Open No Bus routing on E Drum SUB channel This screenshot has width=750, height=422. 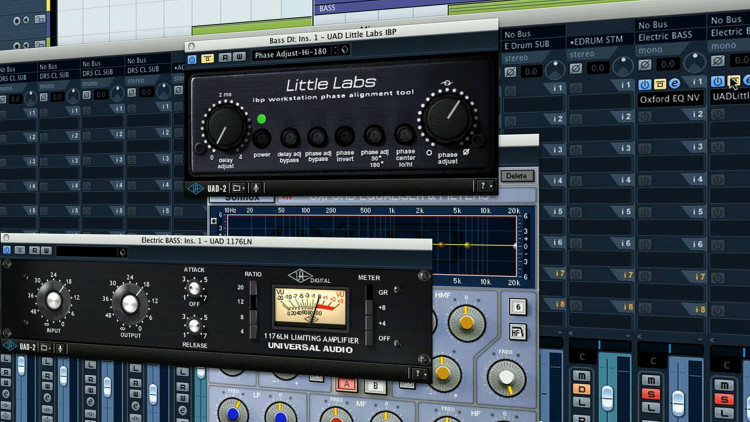(x=518, y=34)
